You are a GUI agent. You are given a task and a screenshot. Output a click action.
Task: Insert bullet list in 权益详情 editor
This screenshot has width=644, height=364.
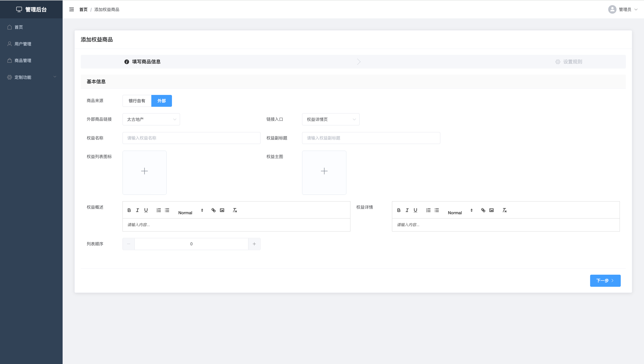(x=437, y=210)
